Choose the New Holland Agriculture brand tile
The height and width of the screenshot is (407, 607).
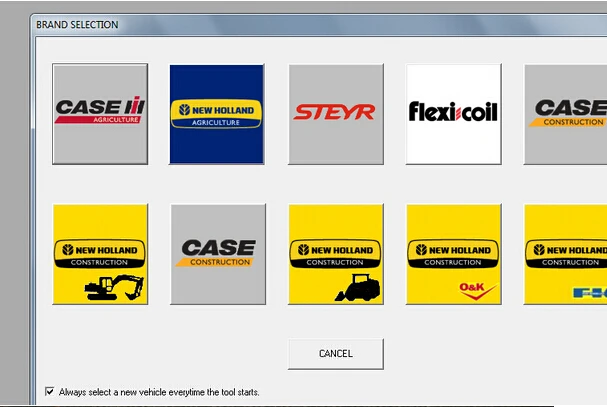217,114
